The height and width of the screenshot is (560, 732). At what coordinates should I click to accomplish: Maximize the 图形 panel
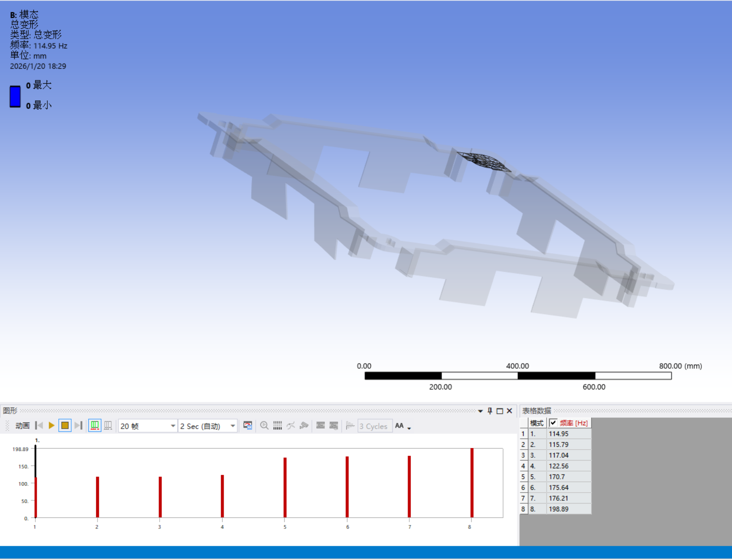point(500,411)
